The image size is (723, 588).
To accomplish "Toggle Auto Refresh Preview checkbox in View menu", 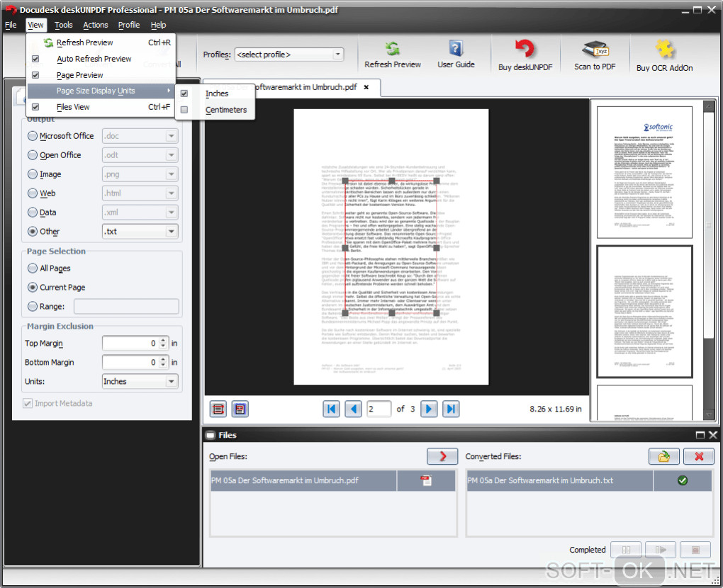I will point(35,59).
